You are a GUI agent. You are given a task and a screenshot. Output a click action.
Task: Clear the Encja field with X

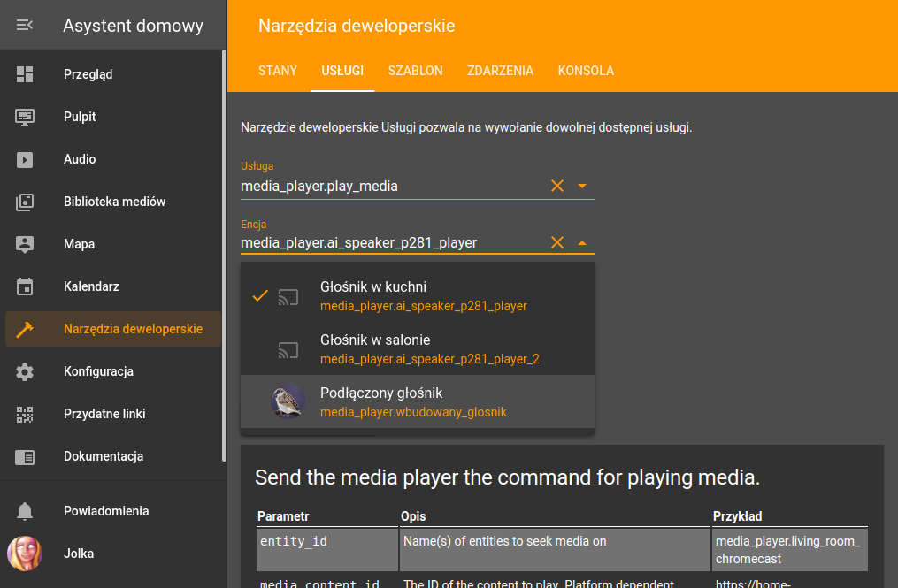[557, 242]
